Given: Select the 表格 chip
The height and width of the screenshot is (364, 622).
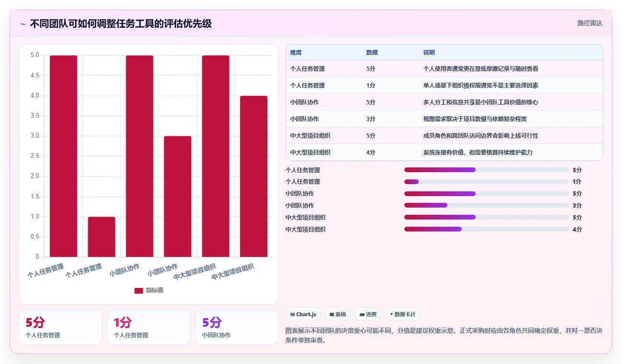Looking at the screenshot, I should pos(338,314).
